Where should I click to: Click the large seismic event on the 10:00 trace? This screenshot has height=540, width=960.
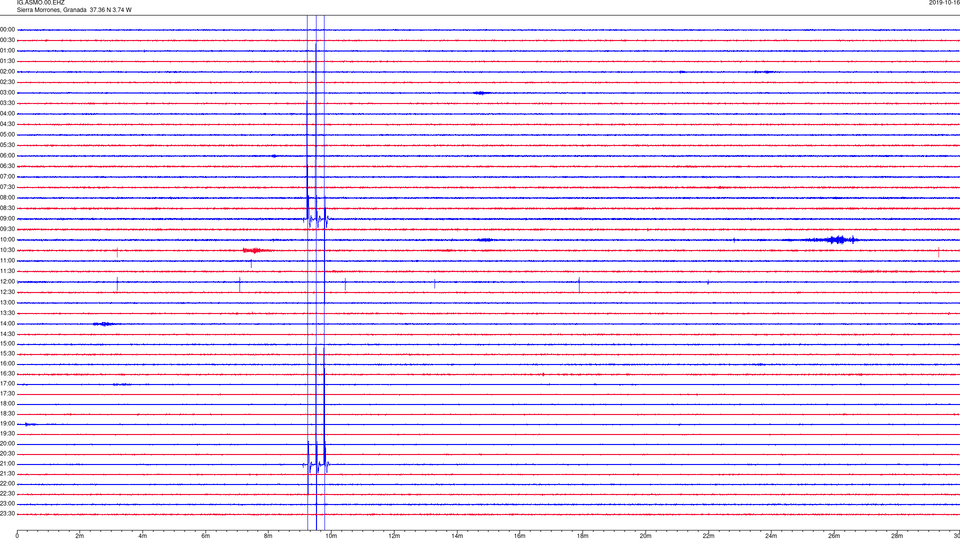click(836, 240)
